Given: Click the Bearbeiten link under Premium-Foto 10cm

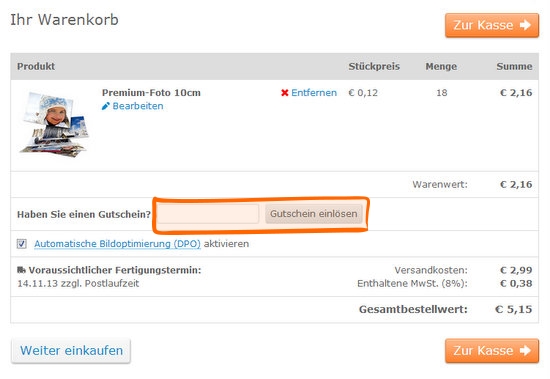Looking at the screenshot, I should (138, 106).
